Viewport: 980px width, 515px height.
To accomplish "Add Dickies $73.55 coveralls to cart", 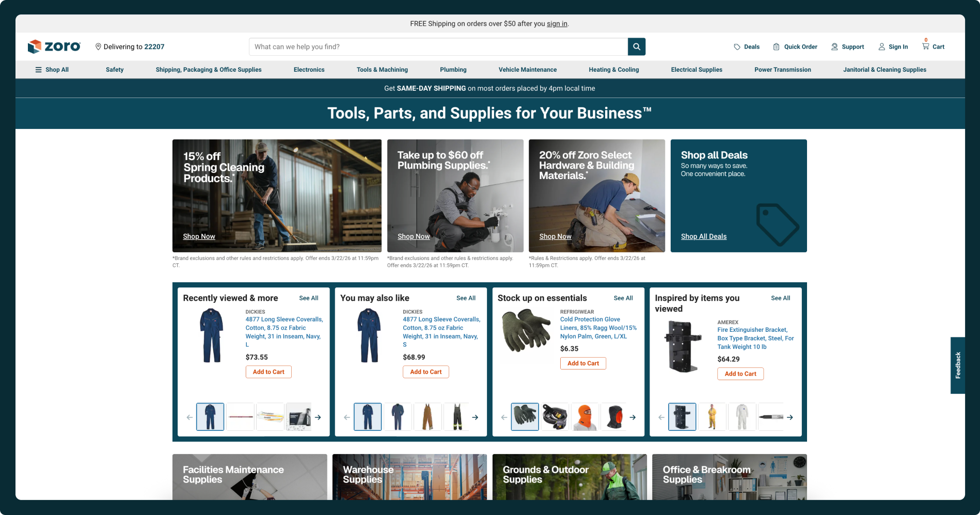I will [268, 372].
